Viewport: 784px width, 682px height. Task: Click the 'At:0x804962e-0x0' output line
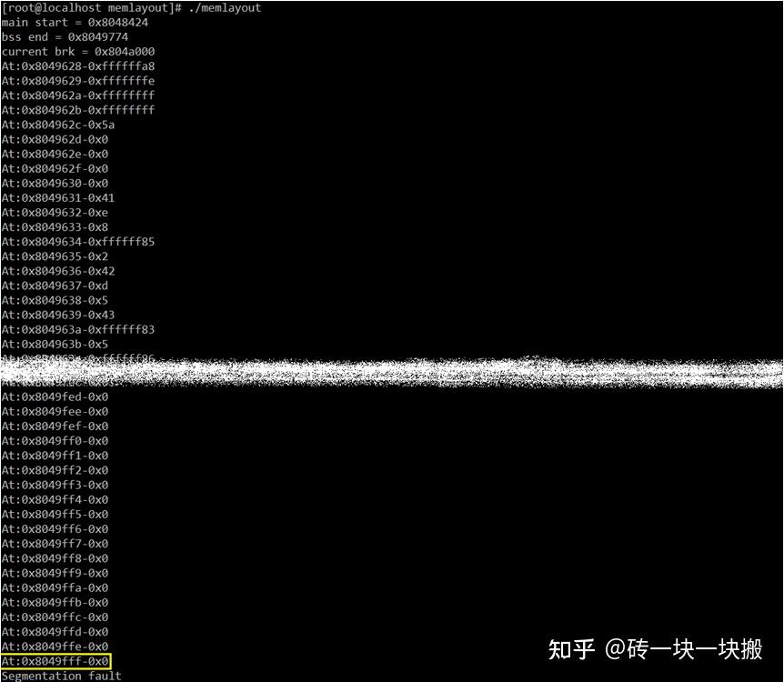pyautogui.click(x=55, y=154)
